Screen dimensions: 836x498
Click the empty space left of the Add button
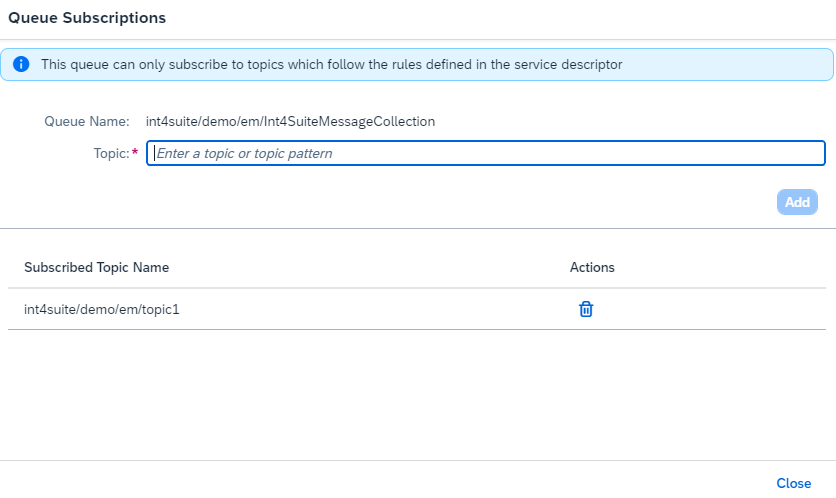(x=500, y=202)
